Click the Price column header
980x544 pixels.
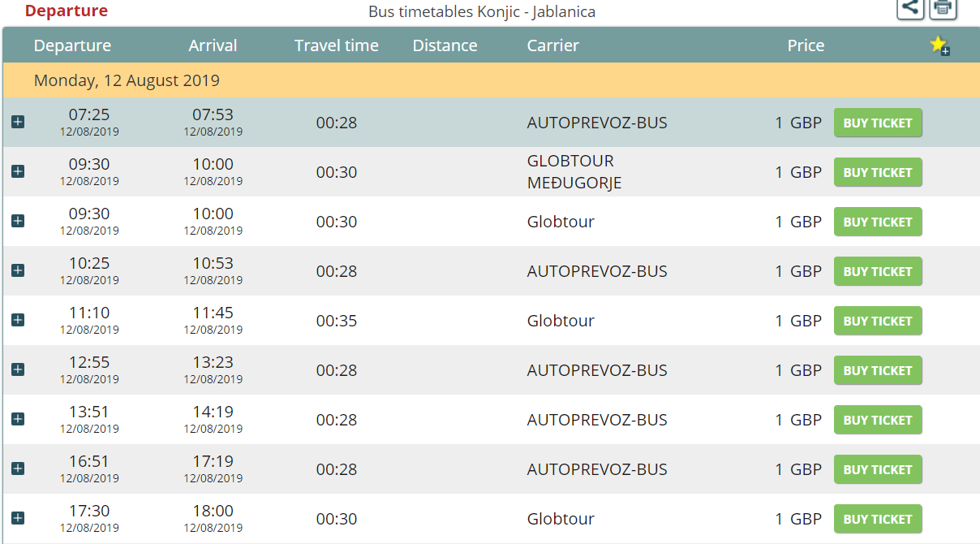[806, 45]
